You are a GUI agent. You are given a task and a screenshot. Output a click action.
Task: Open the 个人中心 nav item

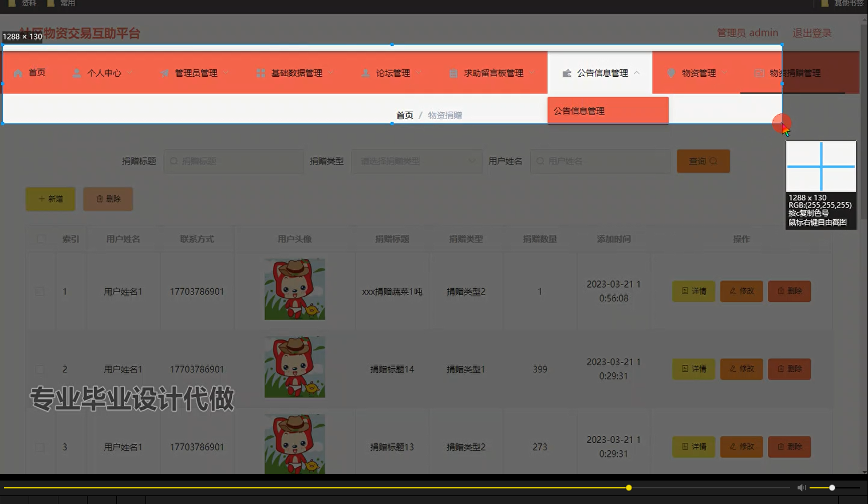103,73
